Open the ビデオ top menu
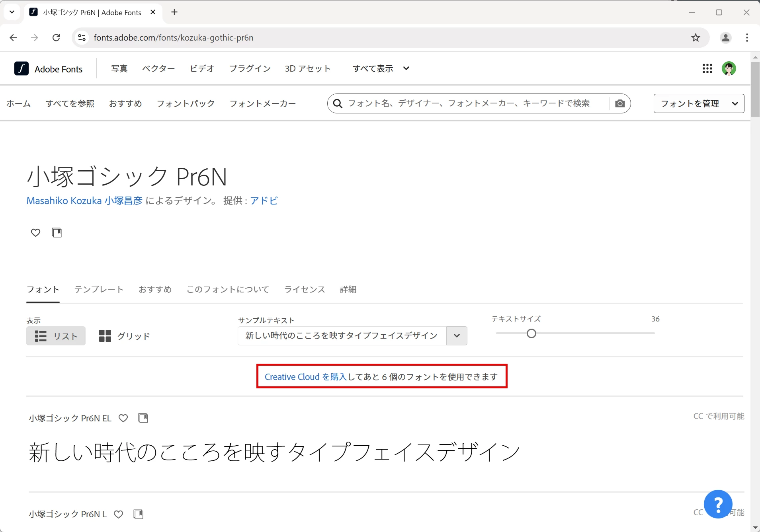This screenshot has height=532, width=760. pyautogui.click(x=202, y=68)
